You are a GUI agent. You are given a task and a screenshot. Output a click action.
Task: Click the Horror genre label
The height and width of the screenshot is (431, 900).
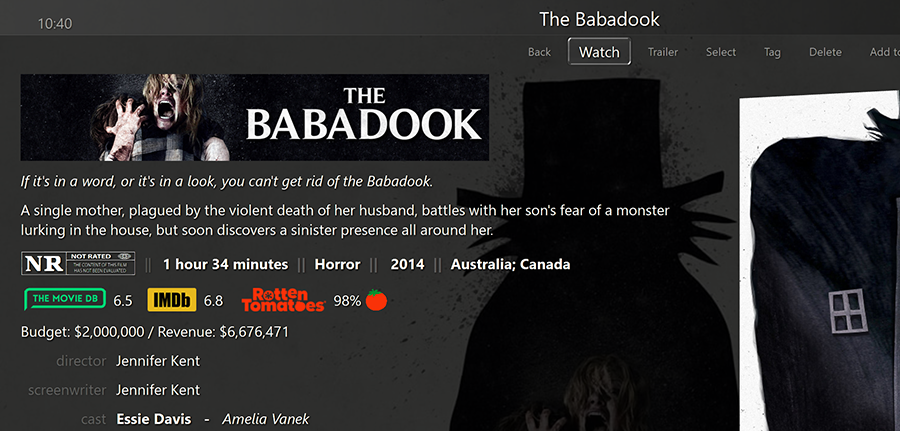pyautogui.click(x=338, y=265)
